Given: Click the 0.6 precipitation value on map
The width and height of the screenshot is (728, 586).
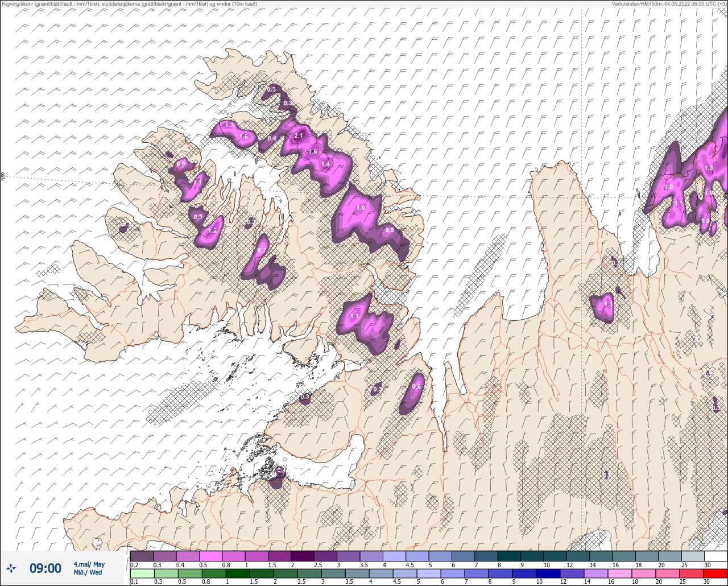Looking at the screenshot, I should pos(416,387).
